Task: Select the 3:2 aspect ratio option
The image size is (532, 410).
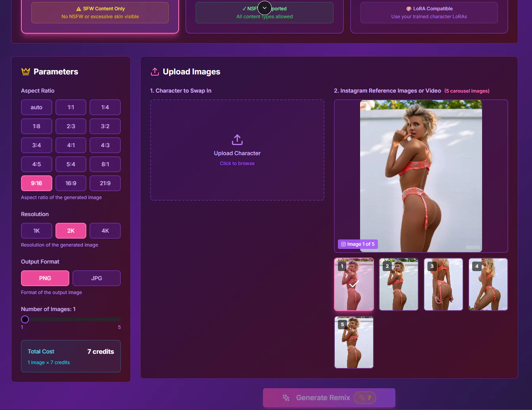Action: 105,126
